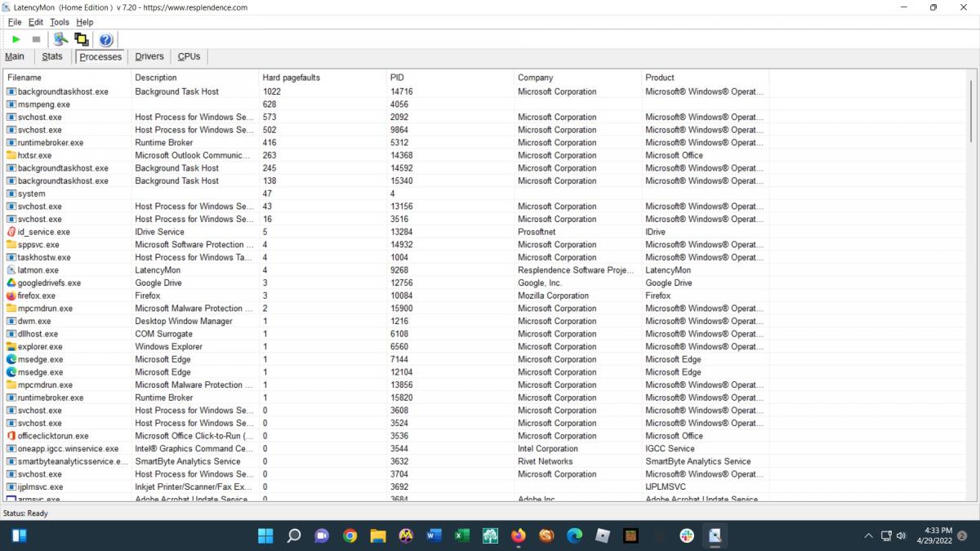
Task: Click the folder icon beside explorer.exe
Action: point(11,347)
